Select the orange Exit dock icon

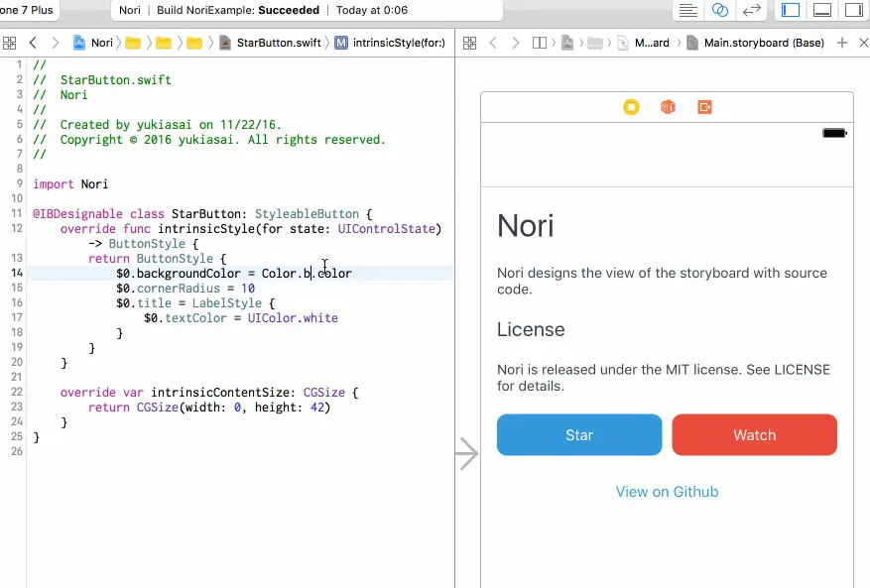[704, 107]
